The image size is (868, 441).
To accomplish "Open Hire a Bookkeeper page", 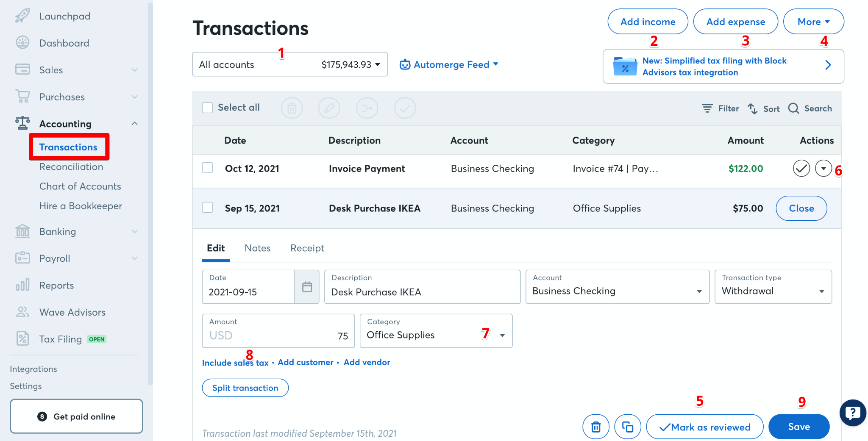I will 81,206.
